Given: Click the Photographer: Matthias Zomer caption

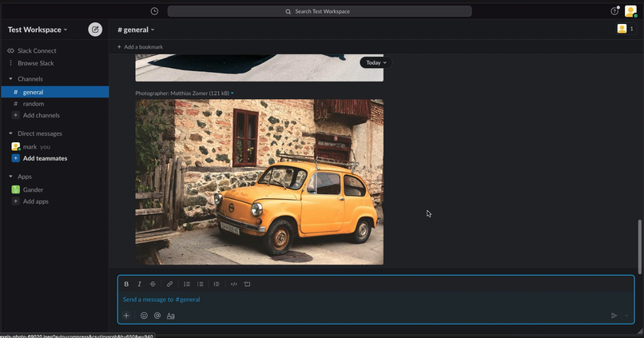Looking at the screenshot, I should [x=182, y=93].
